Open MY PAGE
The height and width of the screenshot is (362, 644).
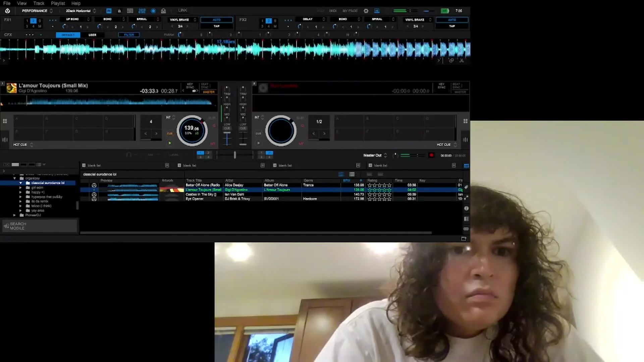tap(350, 11)
